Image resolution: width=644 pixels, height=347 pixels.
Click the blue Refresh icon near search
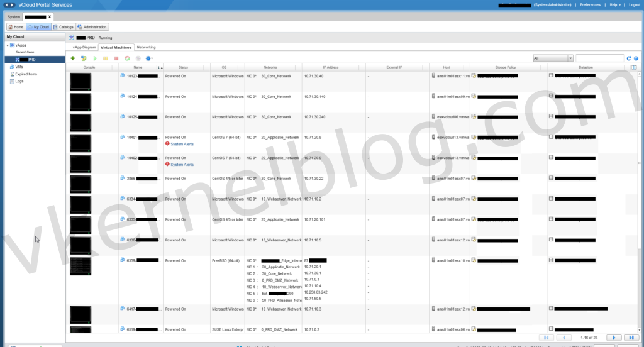coord(628,58)
